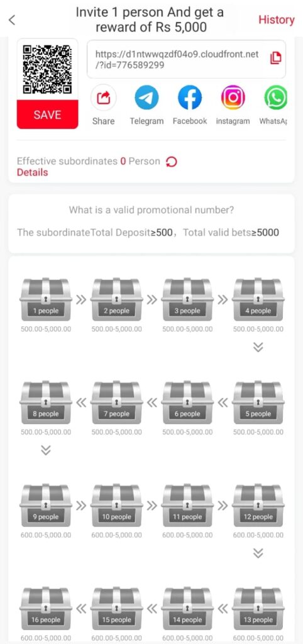
Task: Share invitation via Instagram
Action: pyautogui.click(x=233, y=98)
